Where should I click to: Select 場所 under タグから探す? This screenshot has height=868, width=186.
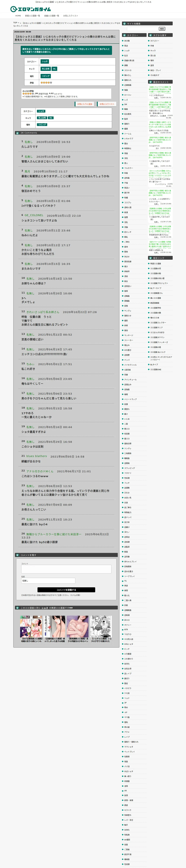tap(152, 61)
